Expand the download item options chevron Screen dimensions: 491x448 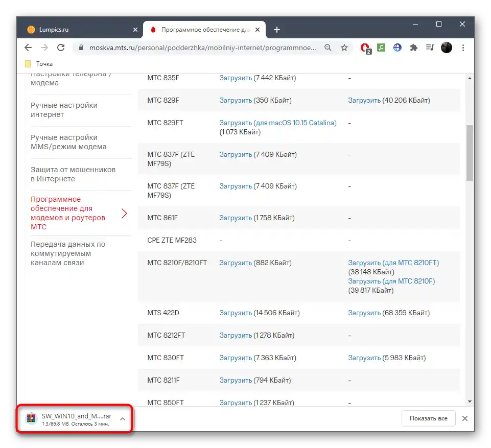coord(123,419)
